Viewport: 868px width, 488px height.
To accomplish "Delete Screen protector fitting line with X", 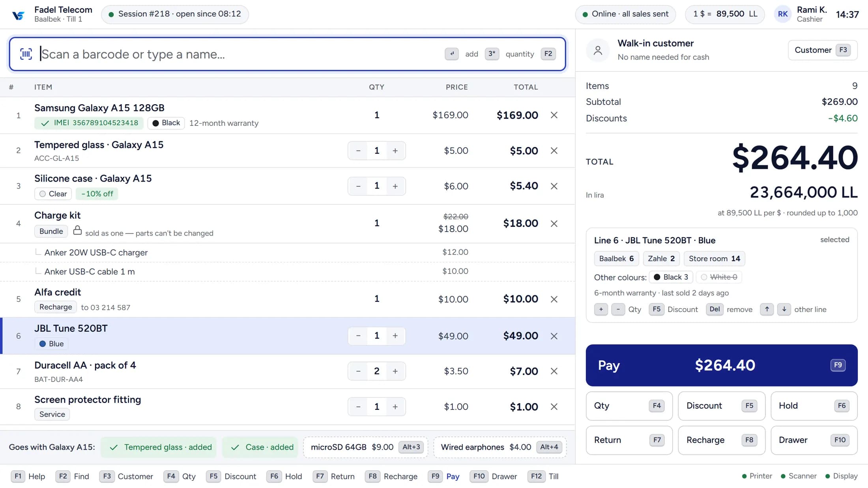I will (554, 407).
